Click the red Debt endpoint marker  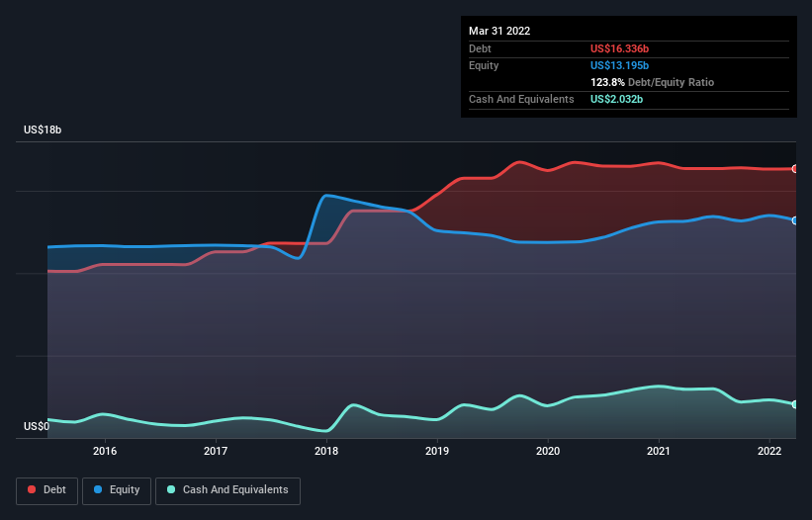pos(795,169)
